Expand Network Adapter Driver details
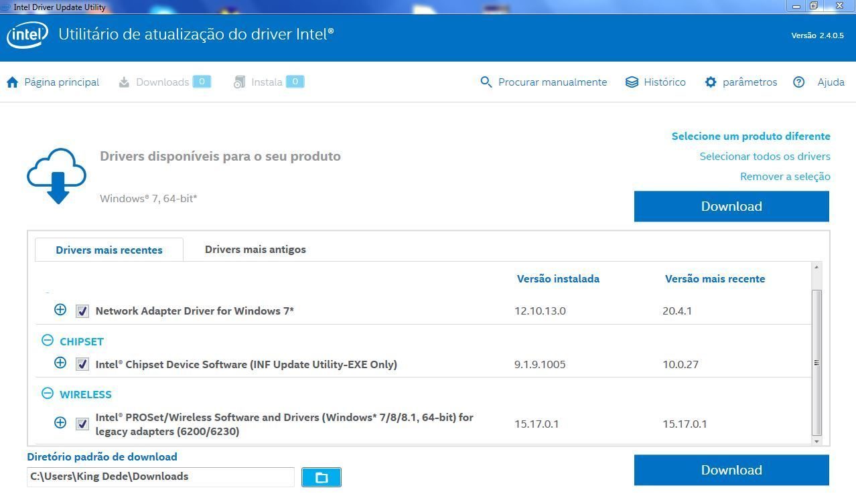This screenshot has height=504, width=856. 60,310
